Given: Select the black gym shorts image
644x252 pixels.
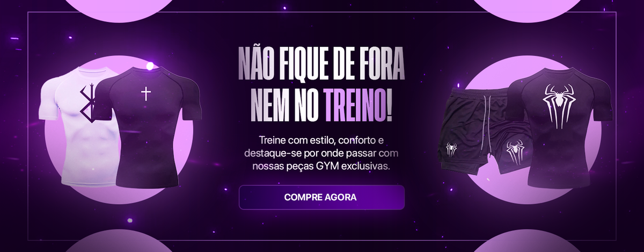Looking at the screenshot, I should pyautogui.click(x=485, y=131).
